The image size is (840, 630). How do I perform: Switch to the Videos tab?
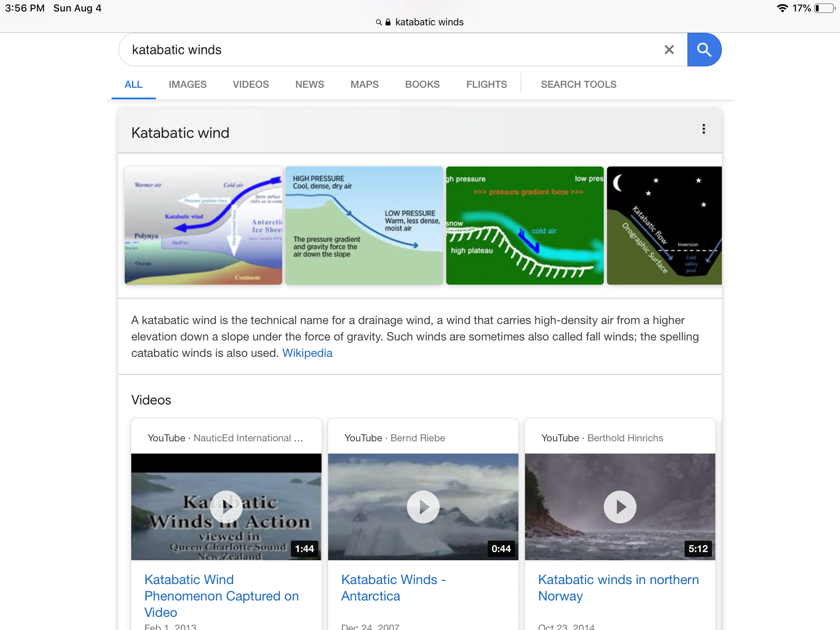(251, 84)
